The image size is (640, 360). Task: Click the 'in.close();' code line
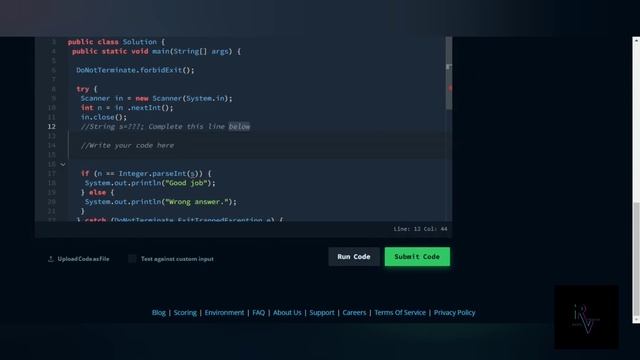click(104, 117)
